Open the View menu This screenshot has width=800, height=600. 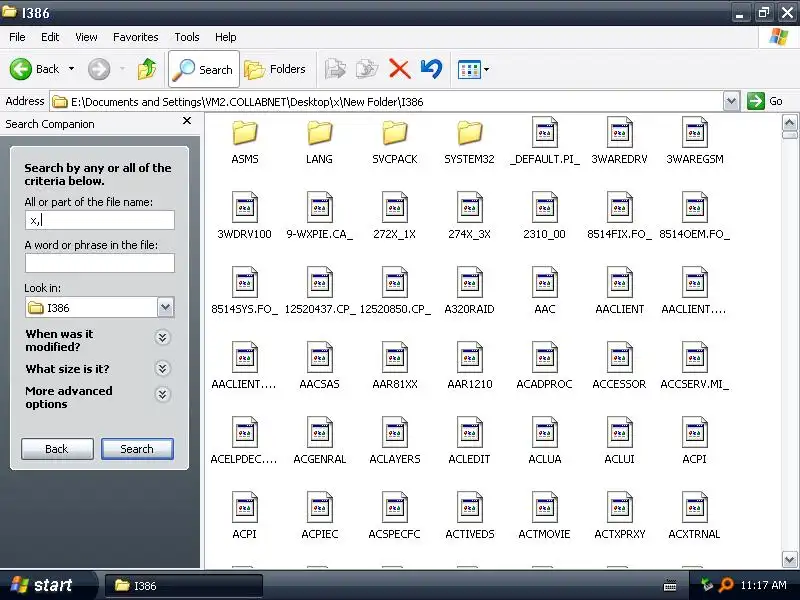click(x=86, y=37)
